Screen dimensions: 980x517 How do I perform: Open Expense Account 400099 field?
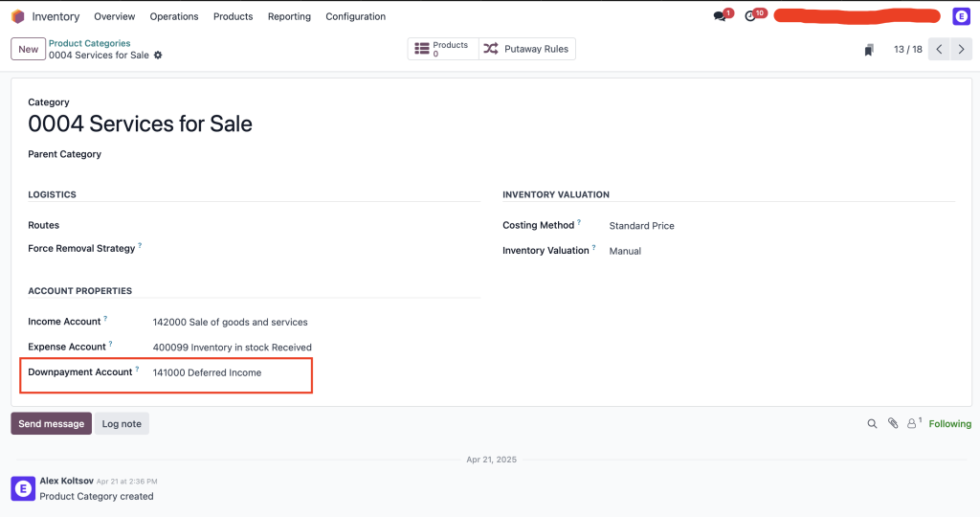pyautogui.click(x=232, y=347)
